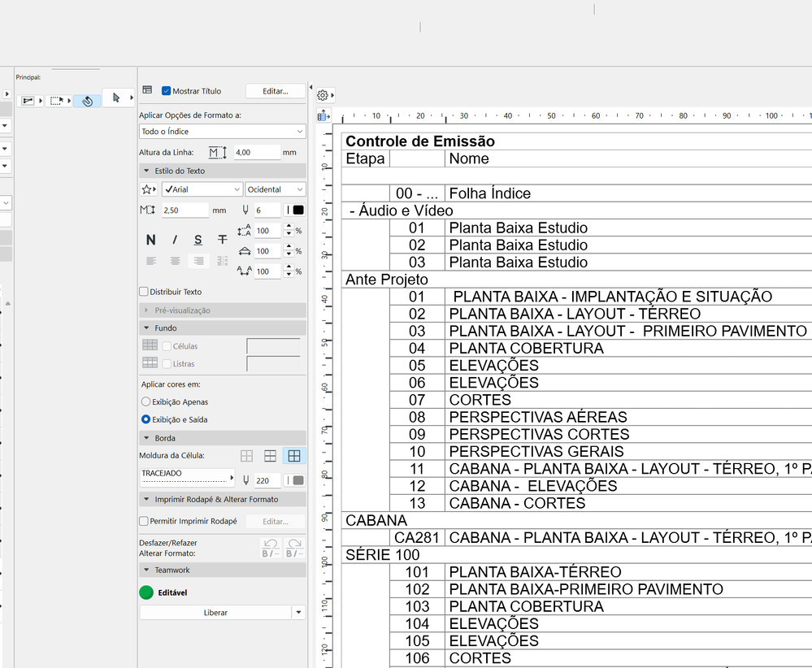Click the text pen icon beside value 6
812x668 pixels.
coord(245,210)
